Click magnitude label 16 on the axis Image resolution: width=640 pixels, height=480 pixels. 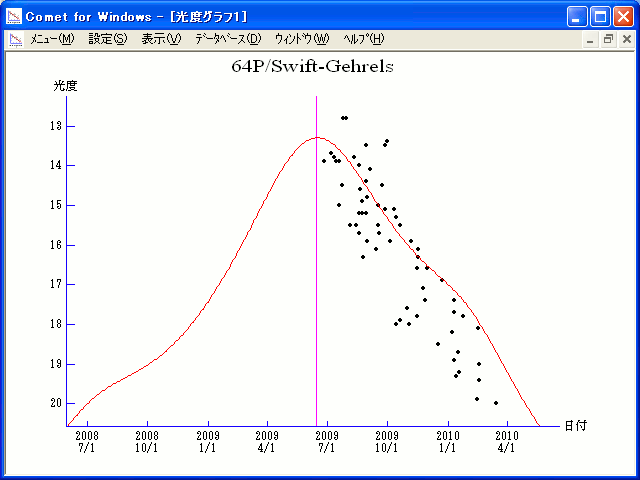coord(56,245)
